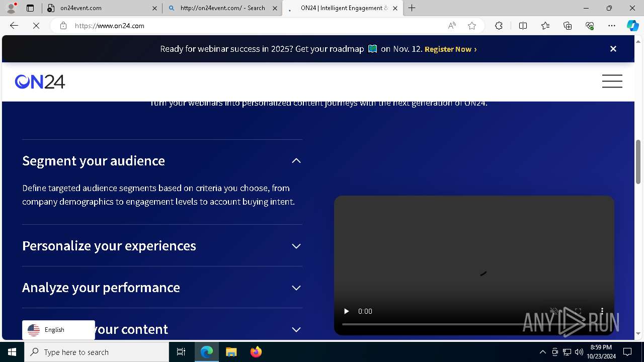
Task: Open Split screen view
Action: [523, 26]
